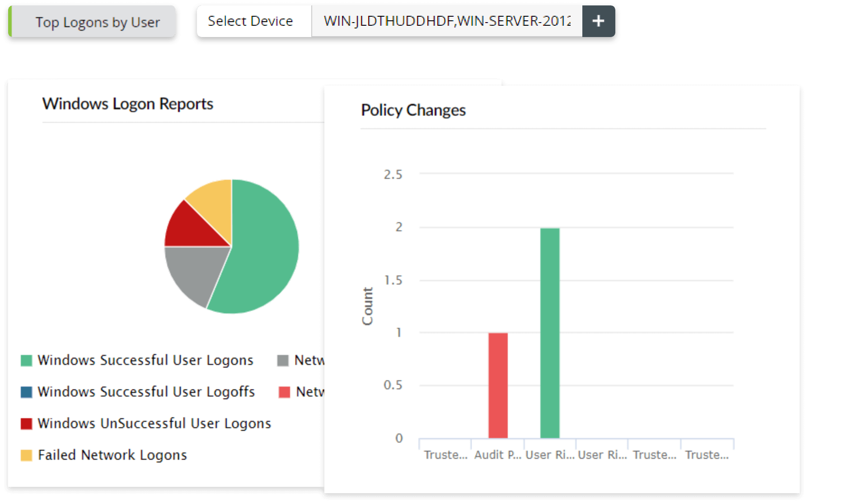Click the green pie chart slice

[x=264, y=253]
